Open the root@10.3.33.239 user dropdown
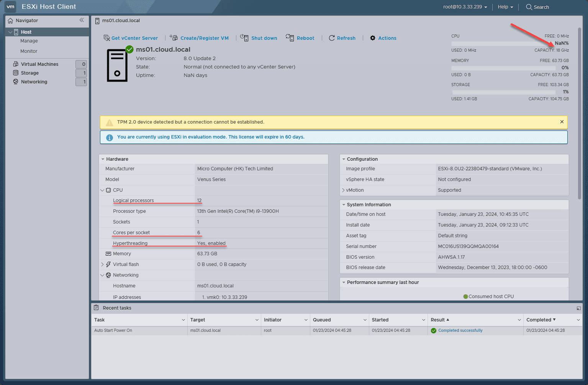Image resolution: width=588 pixels, height=385 pixels. [x=465, y=7]
